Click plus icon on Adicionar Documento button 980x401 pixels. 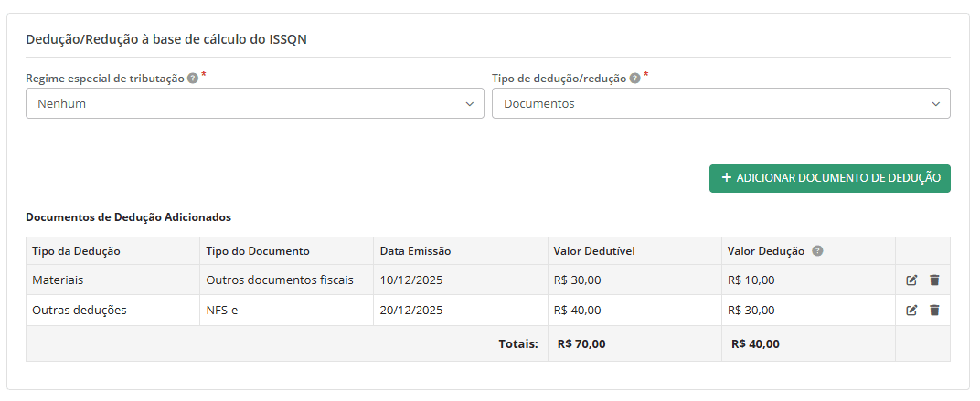point(727,178)
